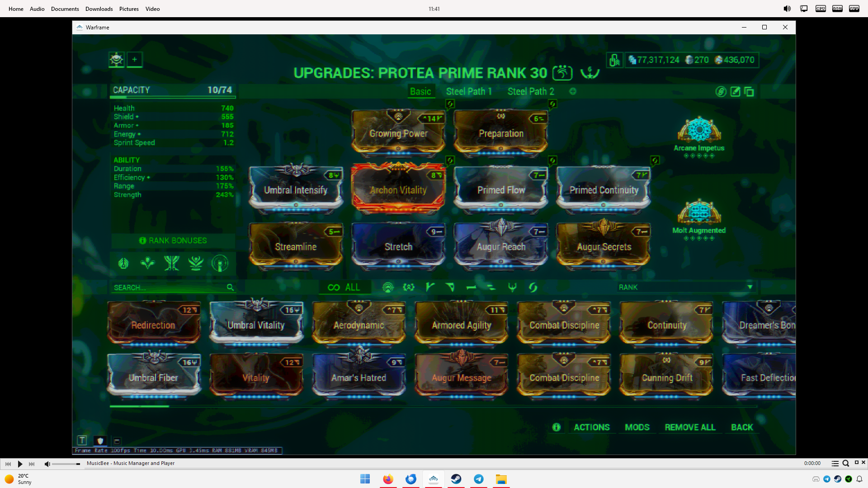
Task: Toggle the Naramon dash polarity filter
Action: point(471,287)
